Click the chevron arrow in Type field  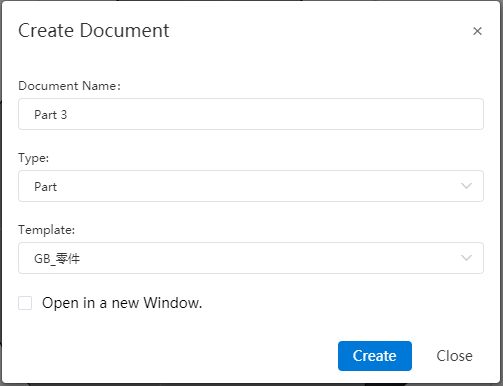coord(466,186)
